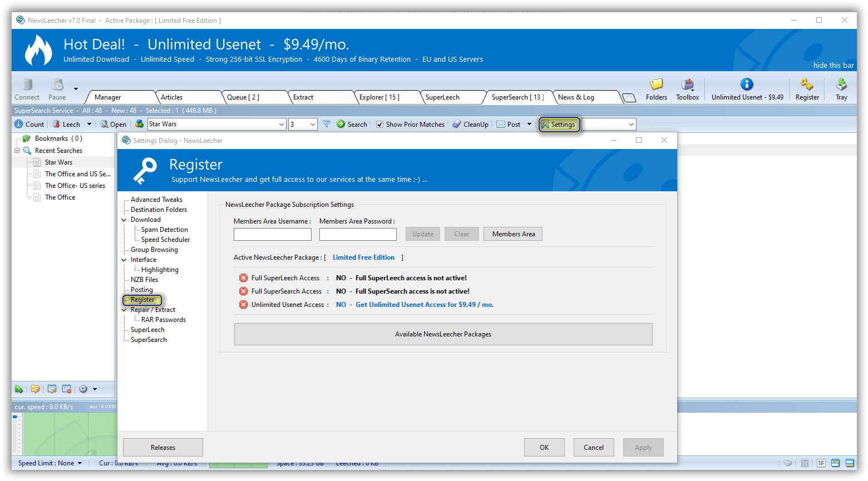
Task: Collapse the Interface settings node
Action: (124, 260)
